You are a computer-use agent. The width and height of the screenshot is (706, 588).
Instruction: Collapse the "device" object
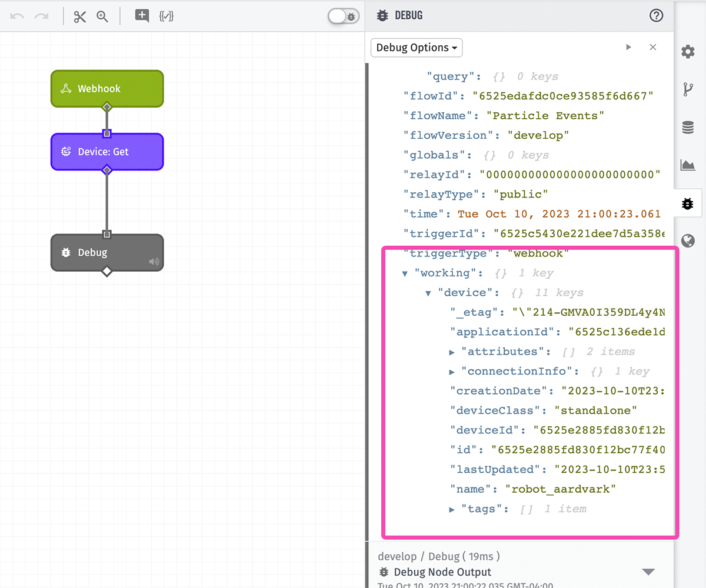point(428,293)
